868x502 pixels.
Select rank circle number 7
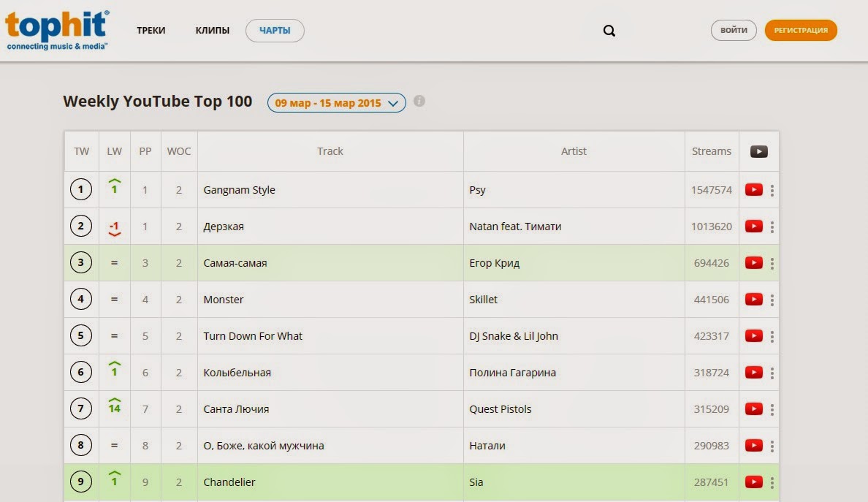(x=81, y=408)
